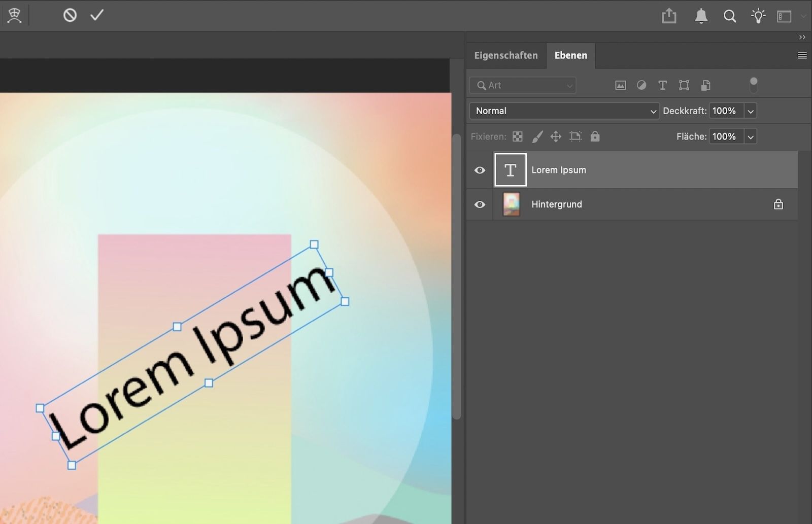This screenshot has height=524, width=812.
Task: Open the notifications bell
Action: 701,16
